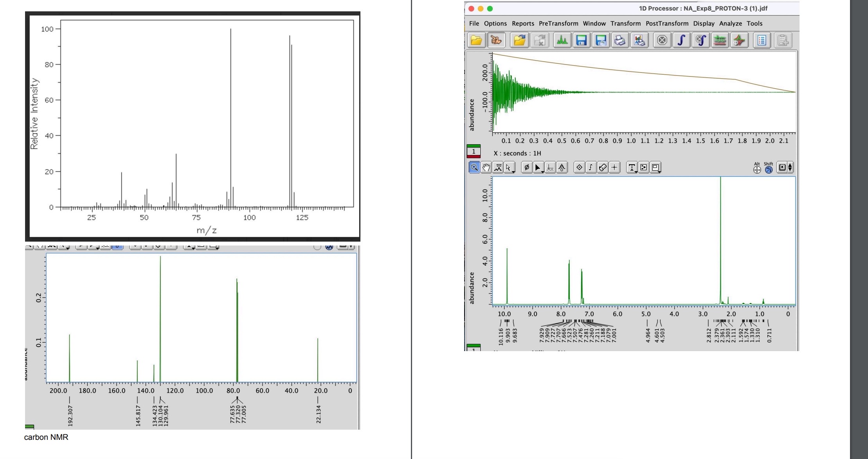Open the Transform menu
Image resolution: width=868 pixels, height=459 pixels.
[x=625, y=23]
